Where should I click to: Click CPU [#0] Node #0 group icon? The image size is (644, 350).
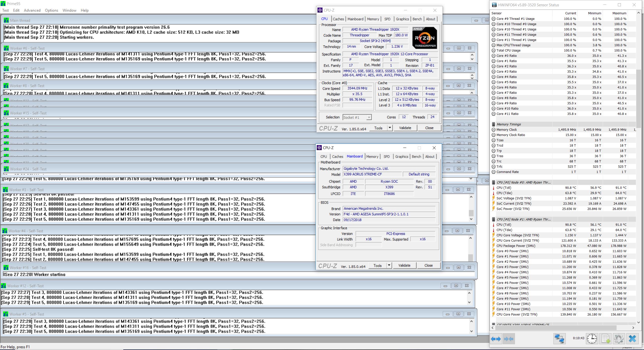494,182
